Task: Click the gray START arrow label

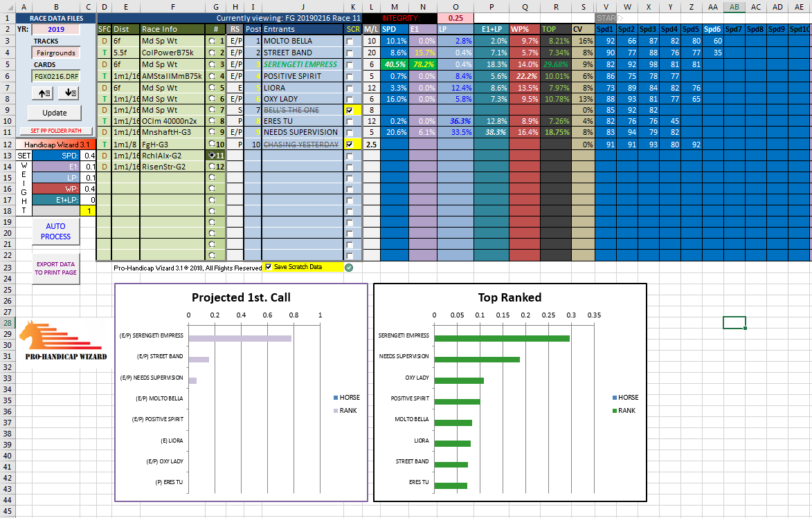Action: (608, 17)
